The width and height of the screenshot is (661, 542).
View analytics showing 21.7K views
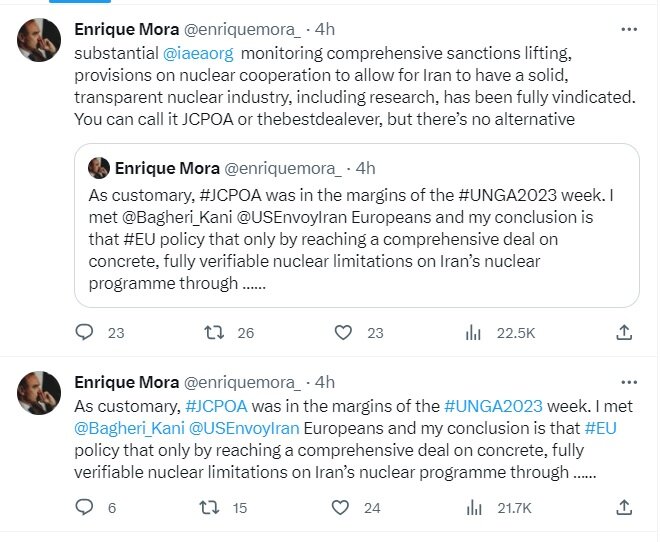click(x=476, y=508)
